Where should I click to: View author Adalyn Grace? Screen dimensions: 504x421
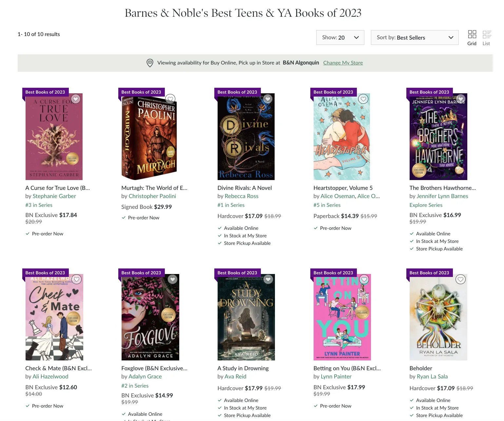(145, 376)
